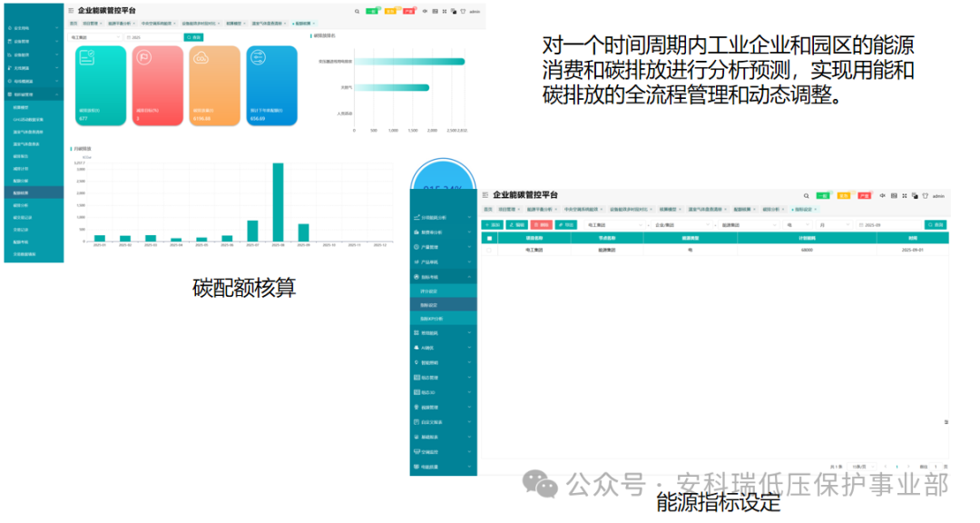980x523 pixels.
Task: Click the search magnifier in the carbon quota screenshot header
Action: click(357, 11)
